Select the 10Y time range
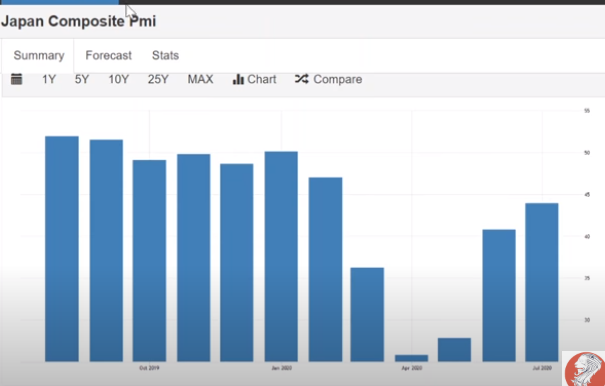Screen dimensions: 605x386 coord(118,80)
